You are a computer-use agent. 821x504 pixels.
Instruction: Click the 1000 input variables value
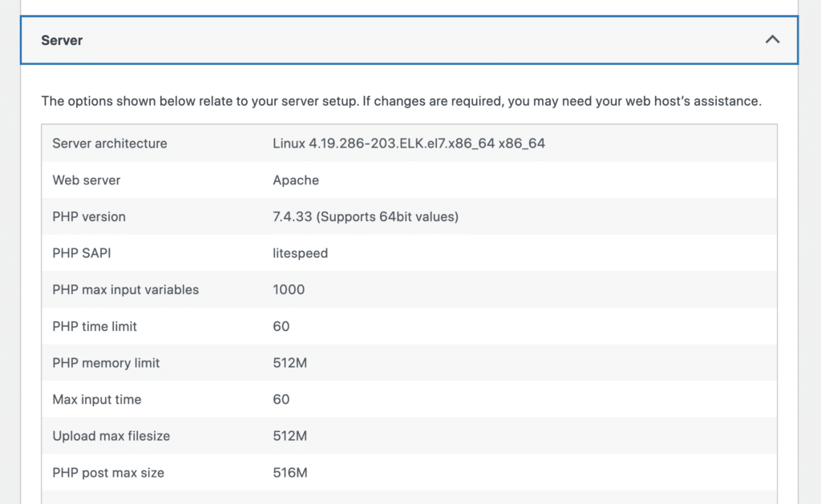(x=288, y=289)
